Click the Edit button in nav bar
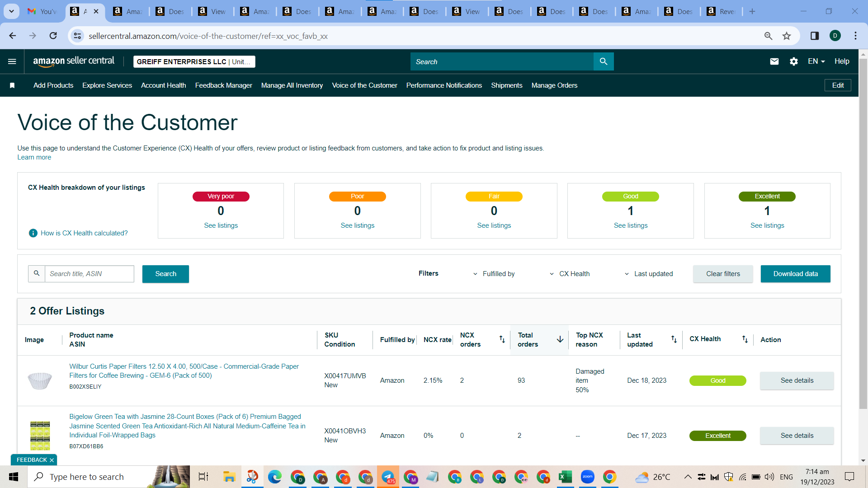The image size is (868, 488). click(x=838, y=85)
